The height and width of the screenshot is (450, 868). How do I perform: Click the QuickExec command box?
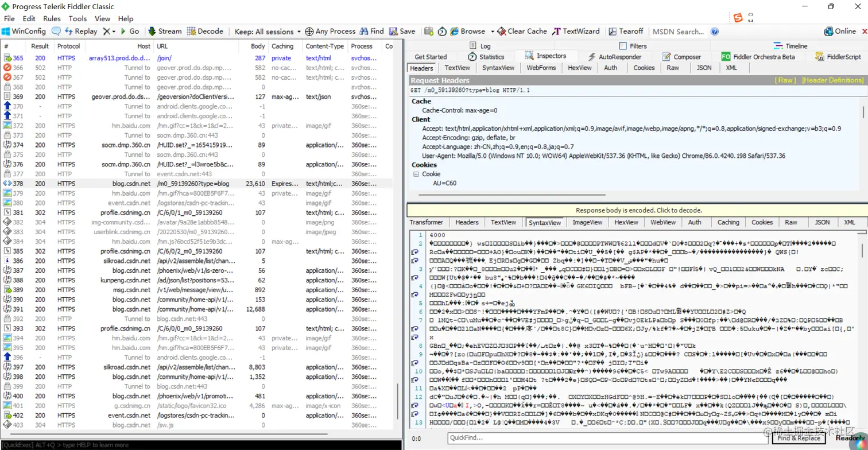coord(201,445)
